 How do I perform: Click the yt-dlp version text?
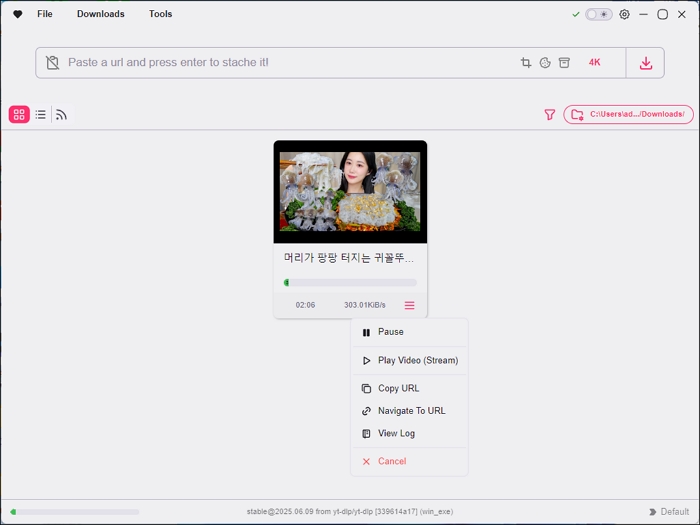350,512
